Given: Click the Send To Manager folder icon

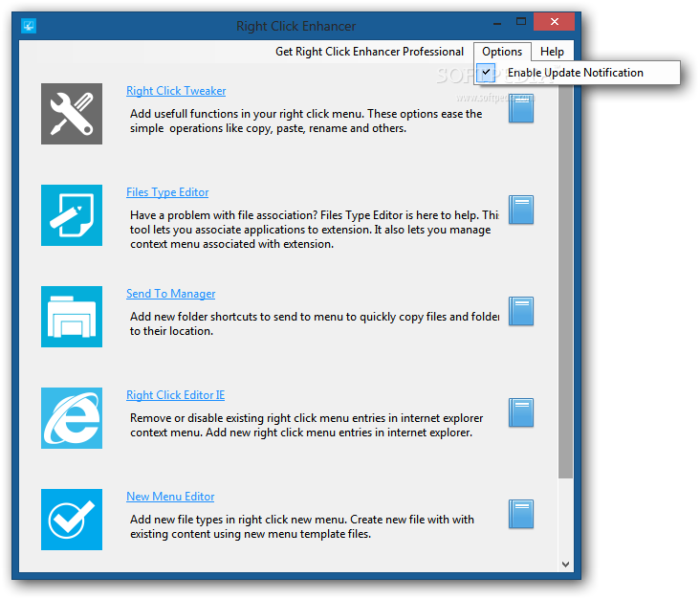Looking at the screenshot, I should (72, 317).
